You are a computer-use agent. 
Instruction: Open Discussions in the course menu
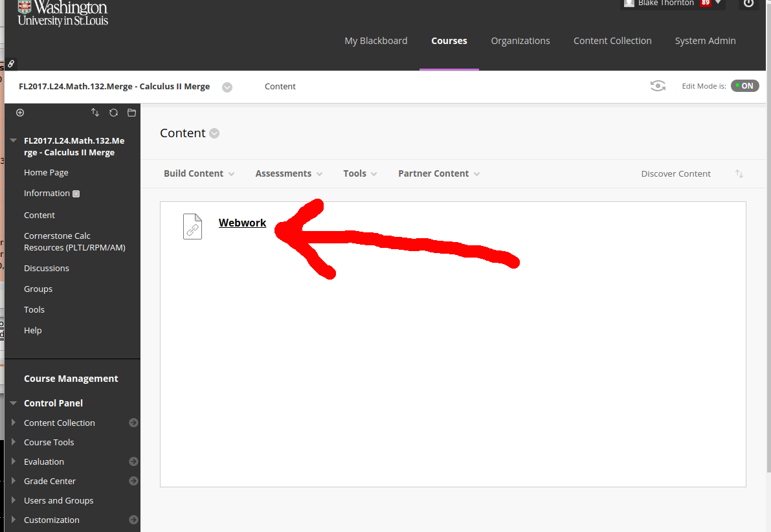point(47,268)
